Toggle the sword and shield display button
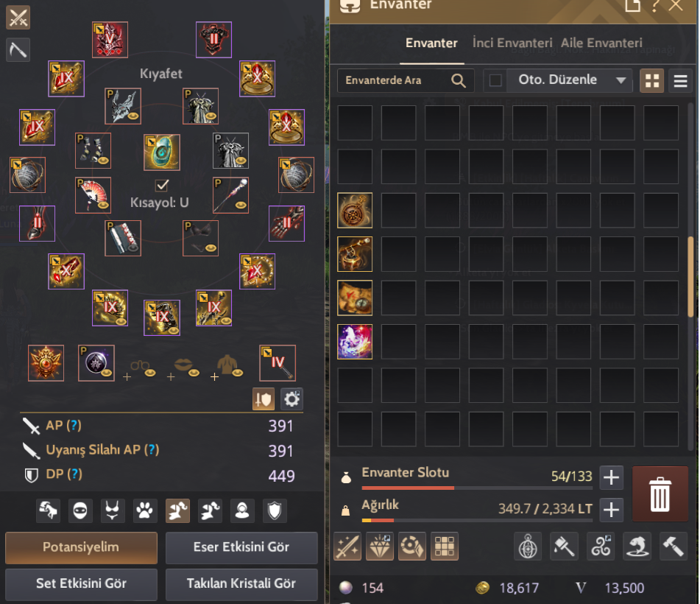 pyautogui.click(x=264, y=399)
